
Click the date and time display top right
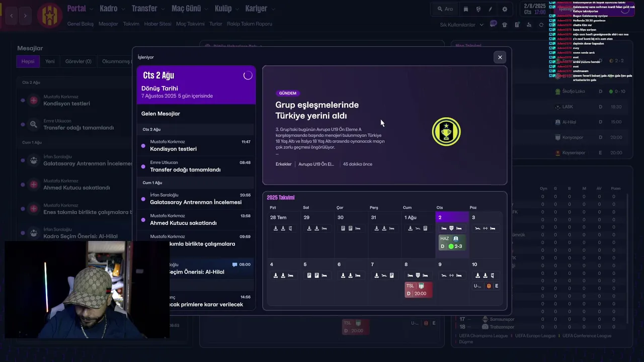[x=534, y=9]
